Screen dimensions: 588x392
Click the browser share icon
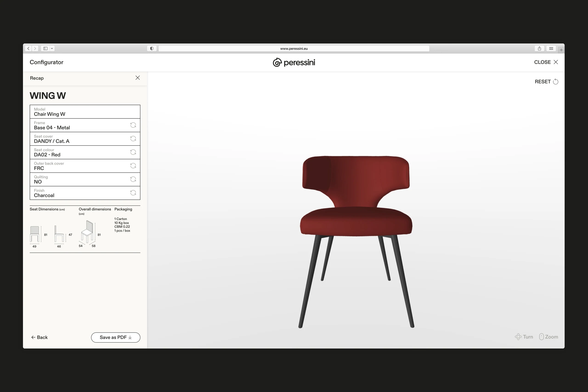[x=540, y=48]
